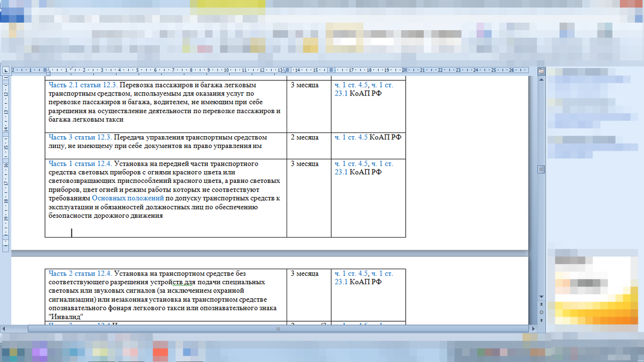Click '3 месяца' in the Часть 2.1 row
The width and height of the screenshot is (644, 362).
(x=305, y=85)
